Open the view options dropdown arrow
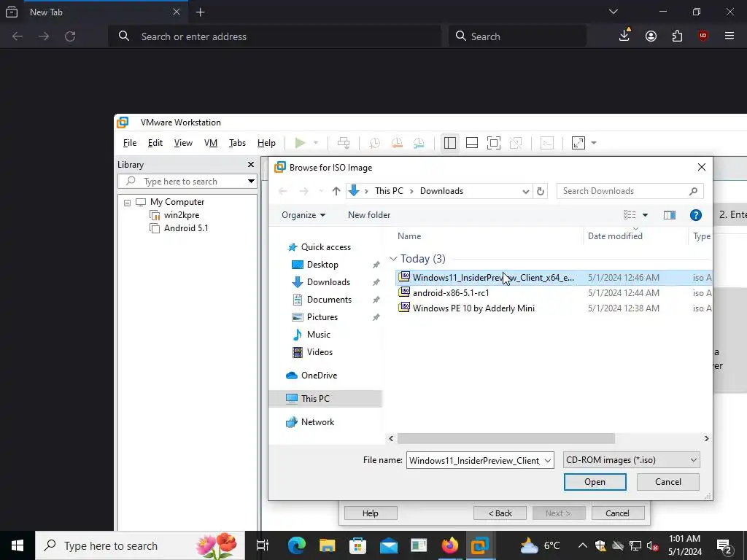 click(x=645, y=215)
